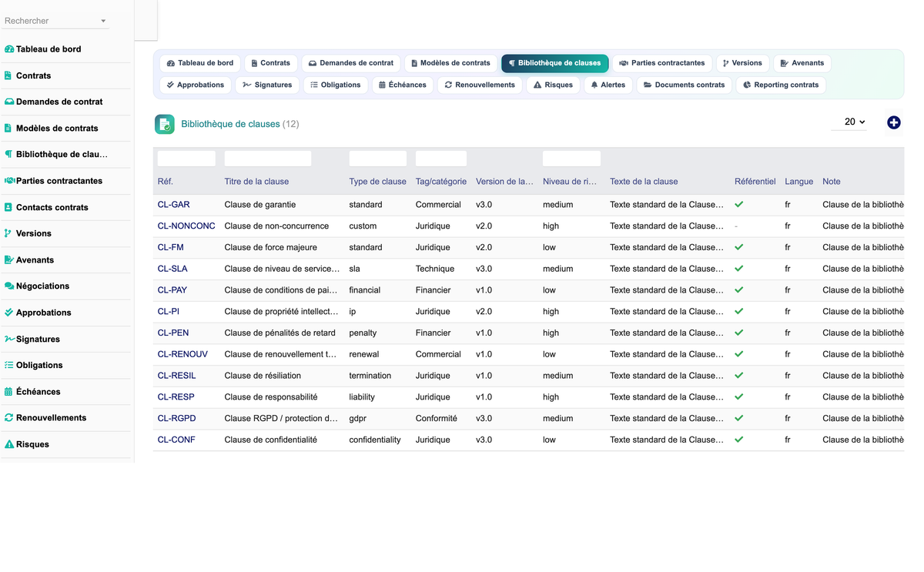Open the Documents contrats top tab
Viewport: 924px width, 572px height.
click(684, 85)
